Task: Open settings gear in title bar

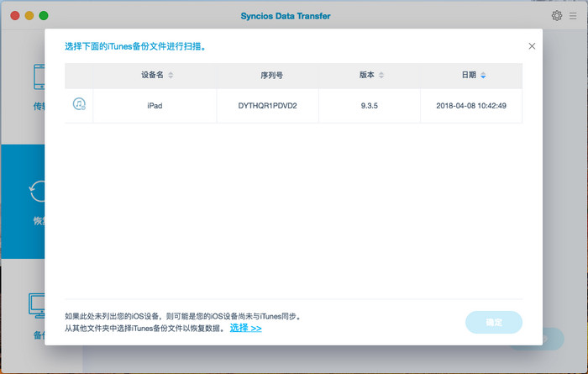Action: (556, 16)
